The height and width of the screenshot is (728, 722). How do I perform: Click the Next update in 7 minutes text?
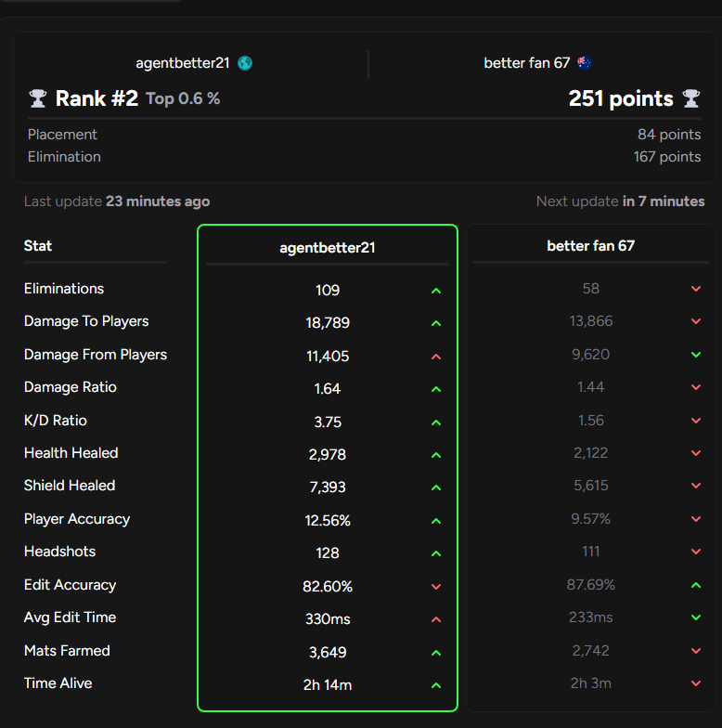coord(620,201)
